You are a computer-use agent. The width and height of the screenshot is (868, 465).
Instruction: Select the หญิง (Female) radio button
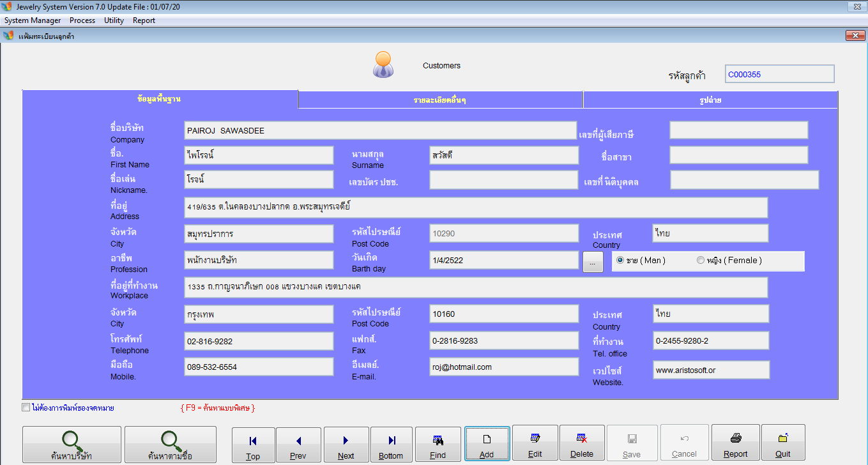pyautogui.click(x=701, y=261)
